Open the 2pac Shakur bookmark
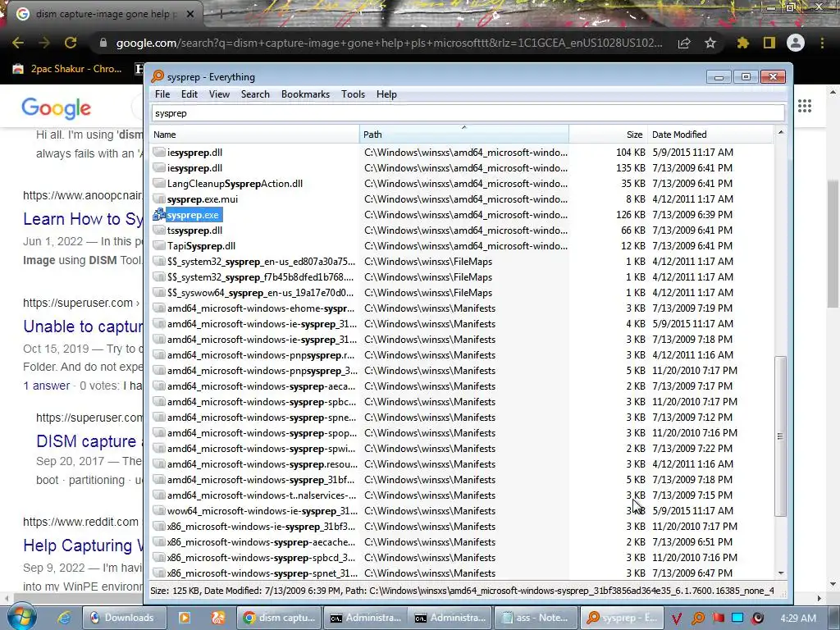Image resolution: width=840 pixels, height=630 pixels. [68, 69]
